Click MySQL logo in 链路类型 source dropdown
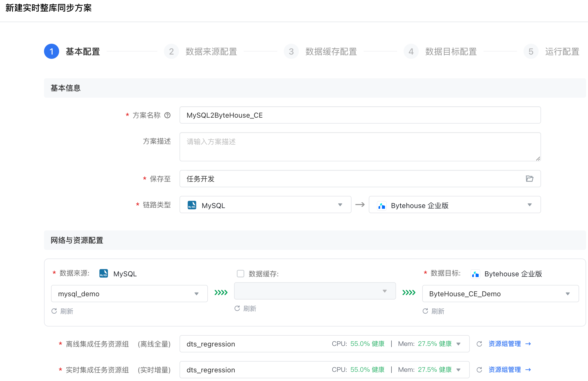588x381 pixels. point(192,205)
